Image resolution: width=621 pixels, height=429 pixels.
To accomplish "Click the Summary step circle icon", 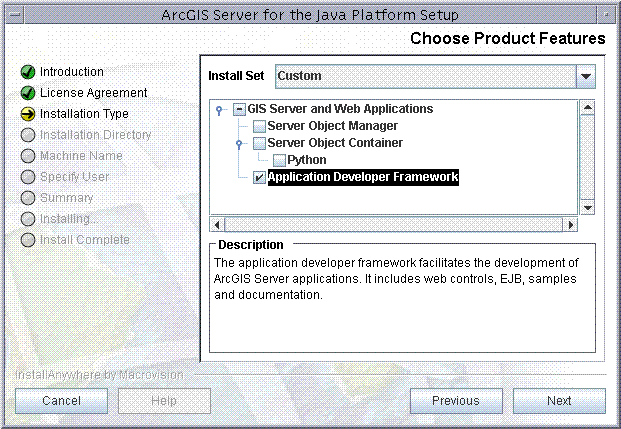I will 28,198.
